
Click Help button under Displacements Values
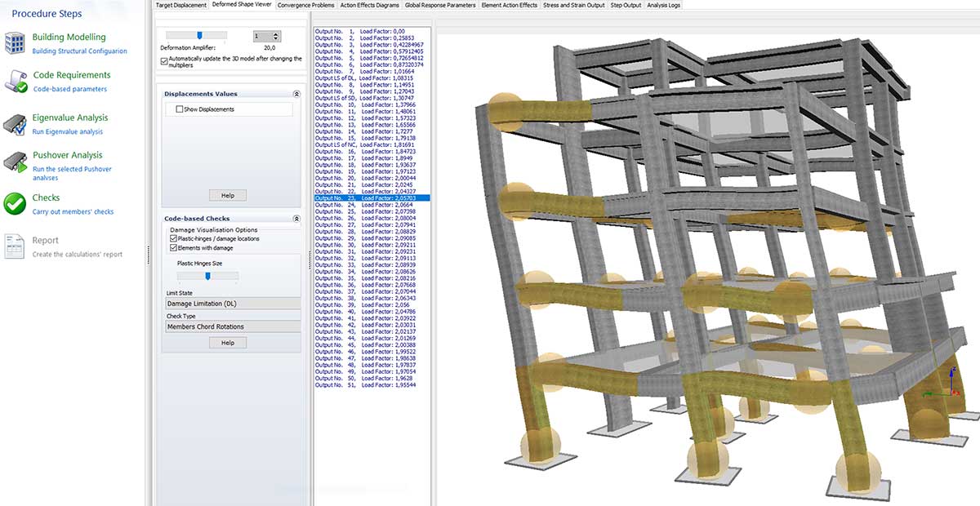(228, 195)
